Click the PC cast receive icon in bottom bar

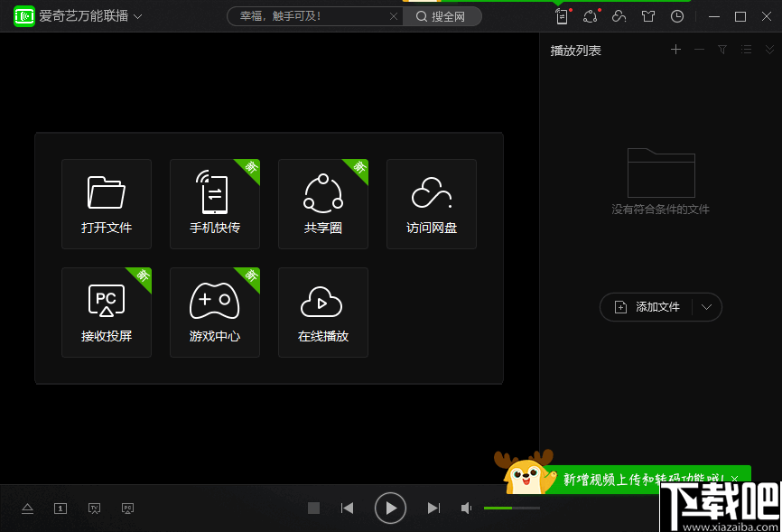(127, 509)
